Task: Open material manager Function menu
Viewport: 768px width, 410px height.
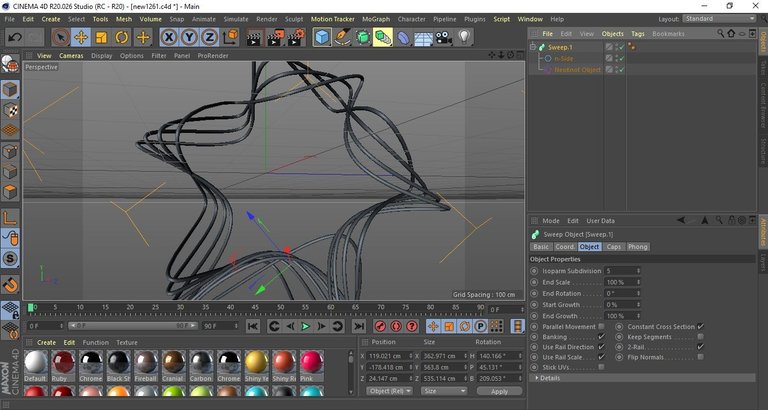Action: tap(96, 342)
